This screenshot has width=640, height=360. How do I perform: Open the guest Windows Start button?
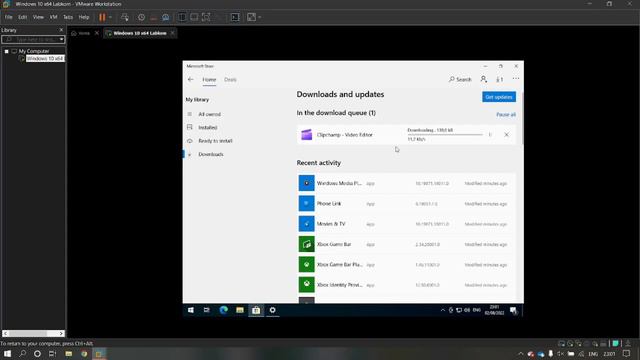tap(191, 310)
